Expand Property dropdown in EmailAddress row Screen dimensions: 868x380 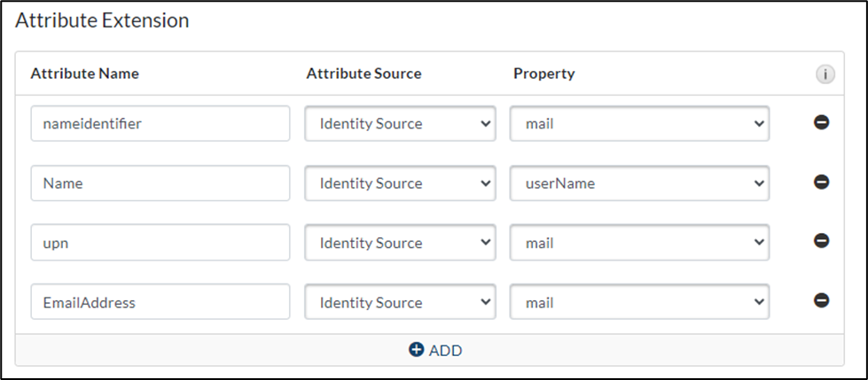pyautogui.click(x=639, y=302)
